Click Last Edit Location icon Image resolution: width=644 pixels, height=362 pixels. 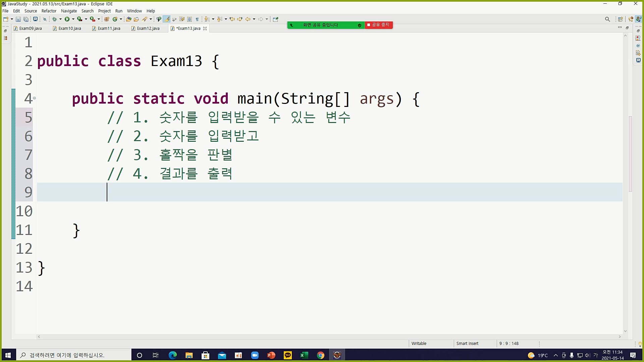click(232, 19)
